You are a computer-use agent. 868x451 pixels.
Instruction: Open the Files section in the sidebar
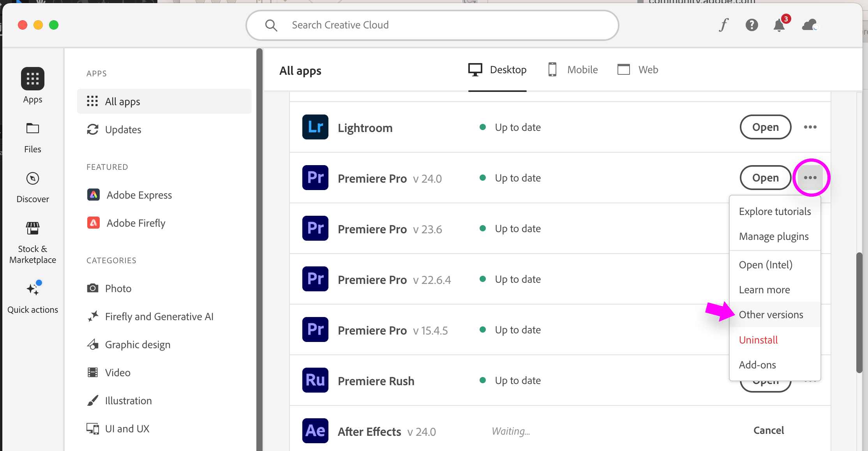tap(32, 136)
